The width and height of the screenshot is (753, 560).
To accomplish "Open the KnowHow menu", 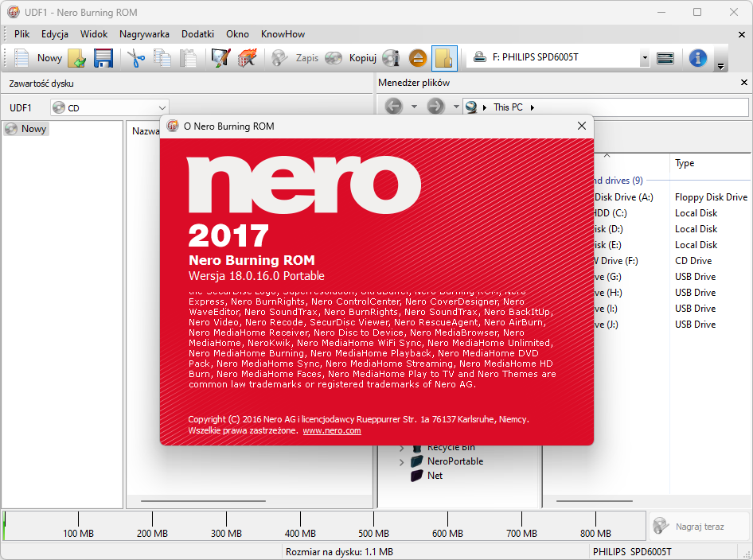I will pyautogui.click(x=283, y=34).
